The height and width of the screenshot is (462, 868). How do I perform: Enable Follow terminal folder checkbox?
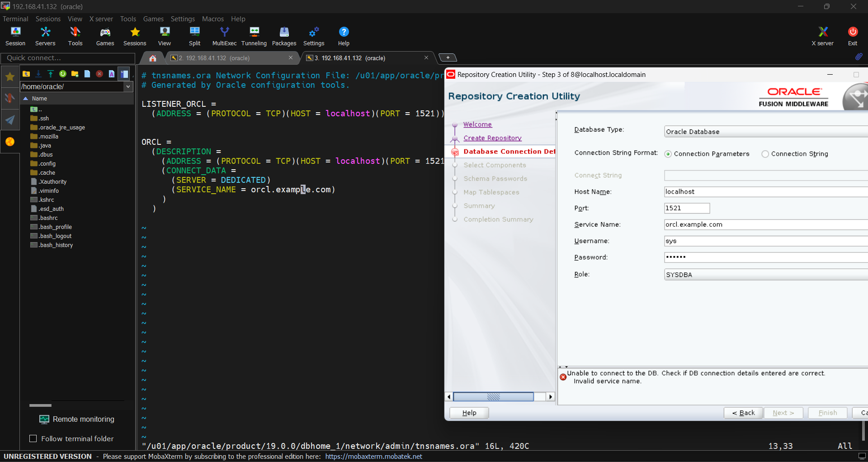33,438
